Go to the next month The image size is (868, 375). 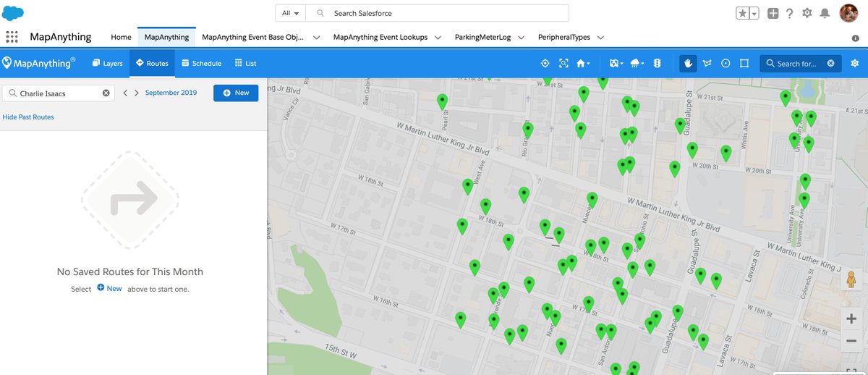pos(136,93)
